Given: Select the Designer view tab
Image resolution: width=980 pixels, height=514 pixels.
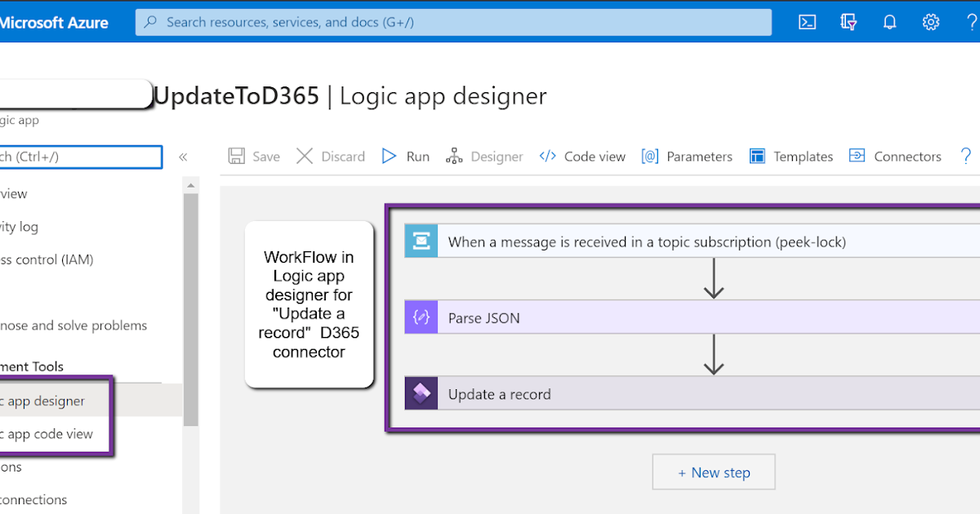Looking at the screenshot, I should (485, 156).
